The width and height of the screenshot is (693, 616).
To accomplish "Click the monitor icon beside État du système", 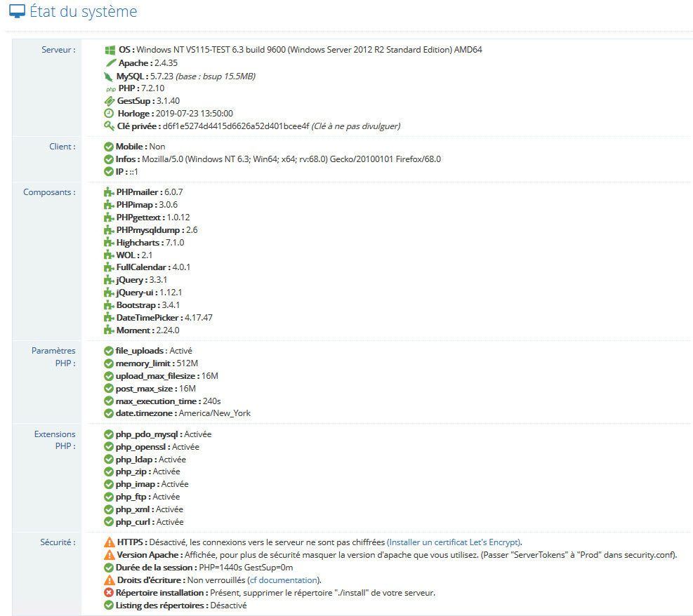I will coord(18,11).
